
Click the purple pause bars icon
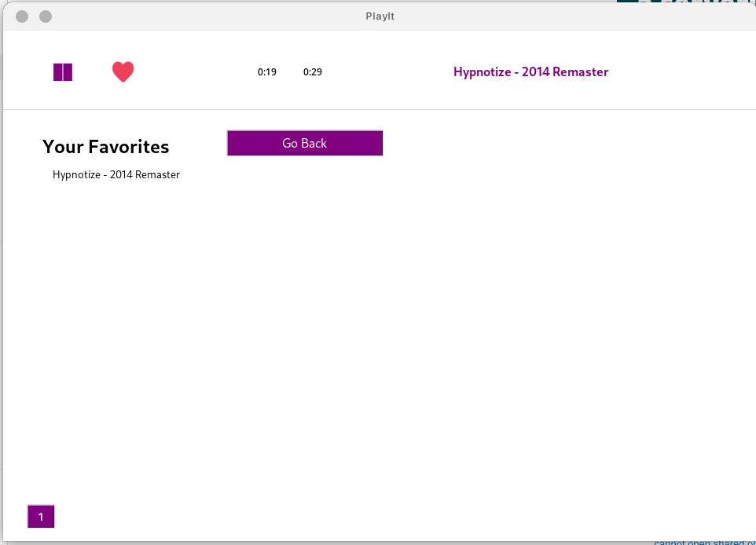coord(63,71)
